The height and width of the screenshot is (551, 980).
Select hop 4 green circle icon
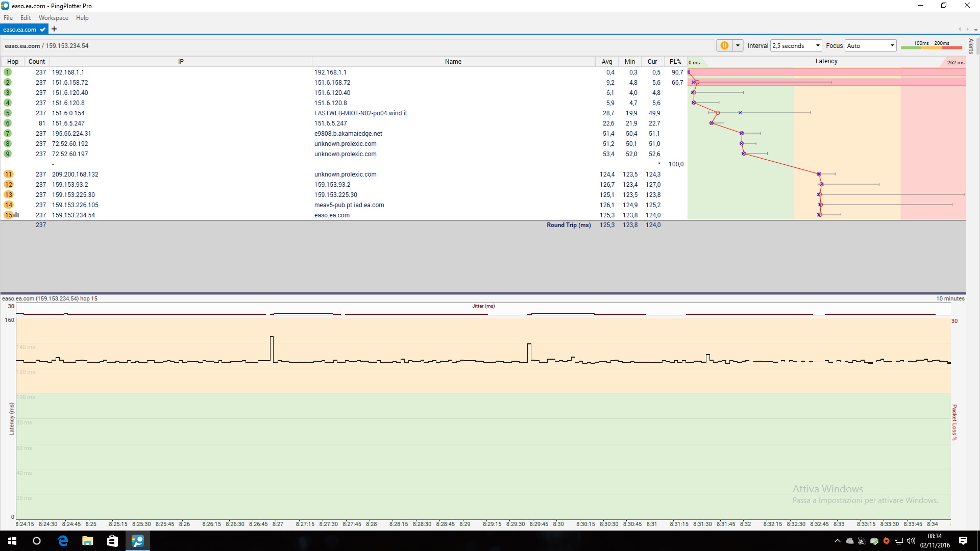8,103
